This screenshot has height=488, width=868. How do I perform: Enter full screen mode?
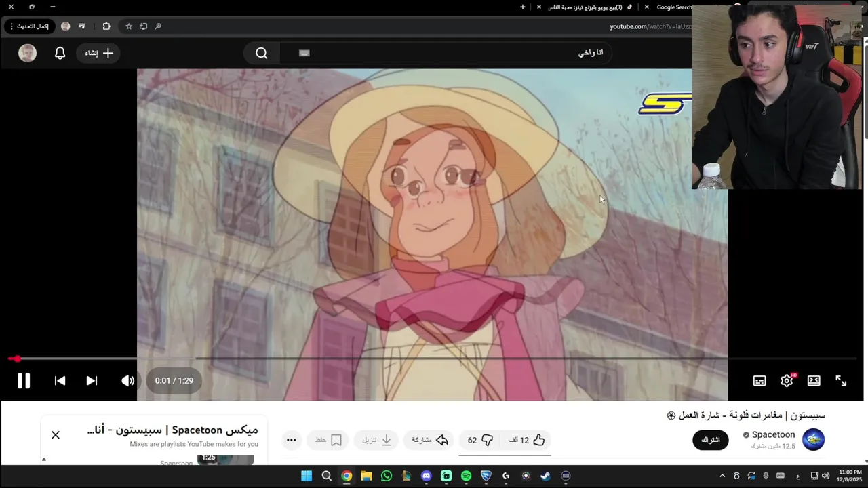(841, 381)
